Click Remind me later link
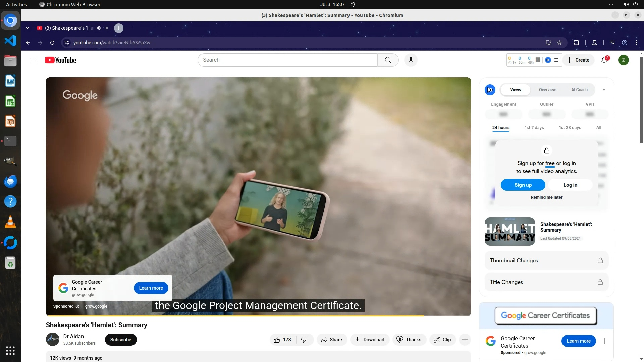Screen dimensions: 644x362 546,197
